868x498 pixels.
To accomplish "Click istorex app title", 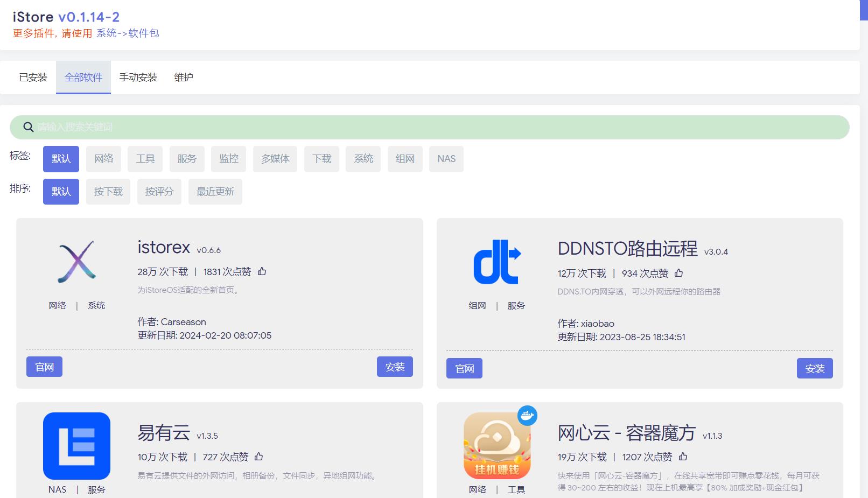I will pos(164,247).
